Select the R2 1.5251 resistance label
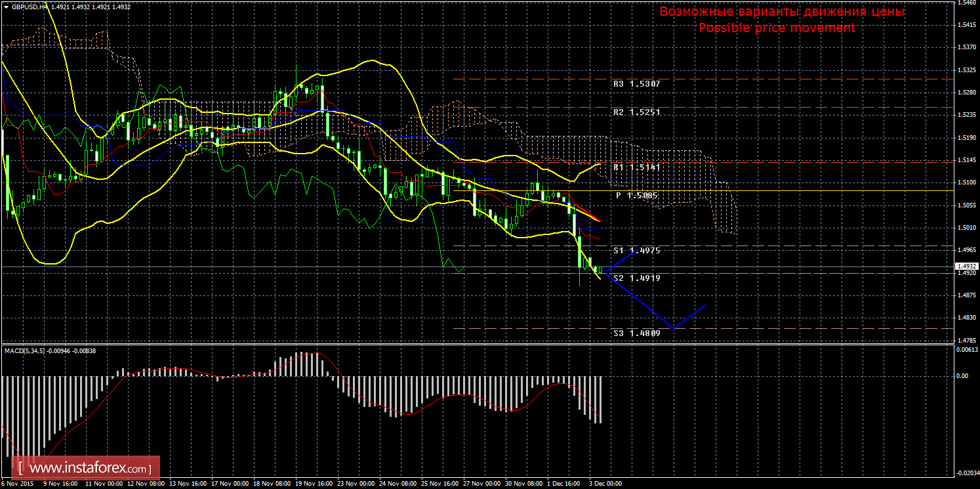This screenshot has width=980, height=489. tap(636, 112)
